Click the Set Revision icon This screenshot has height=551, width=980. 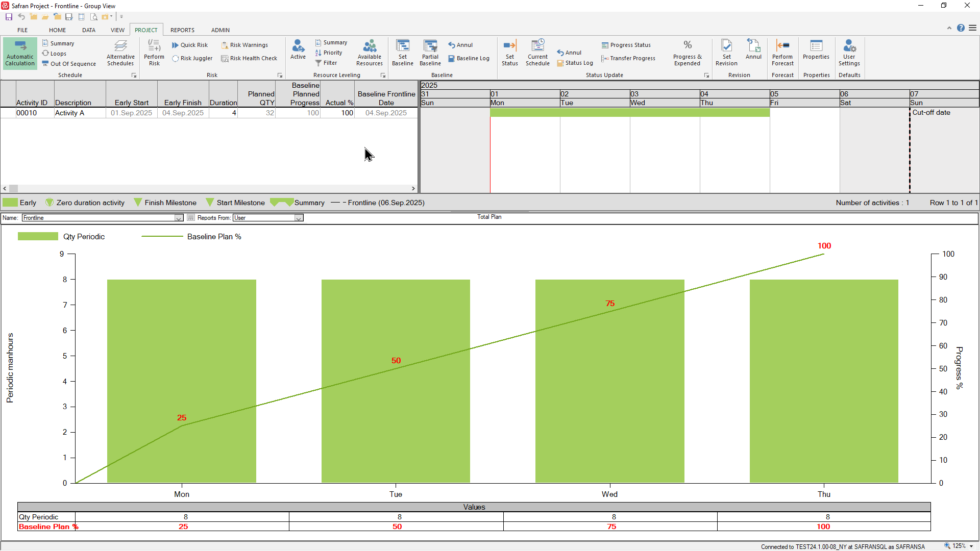pos(726,53)
